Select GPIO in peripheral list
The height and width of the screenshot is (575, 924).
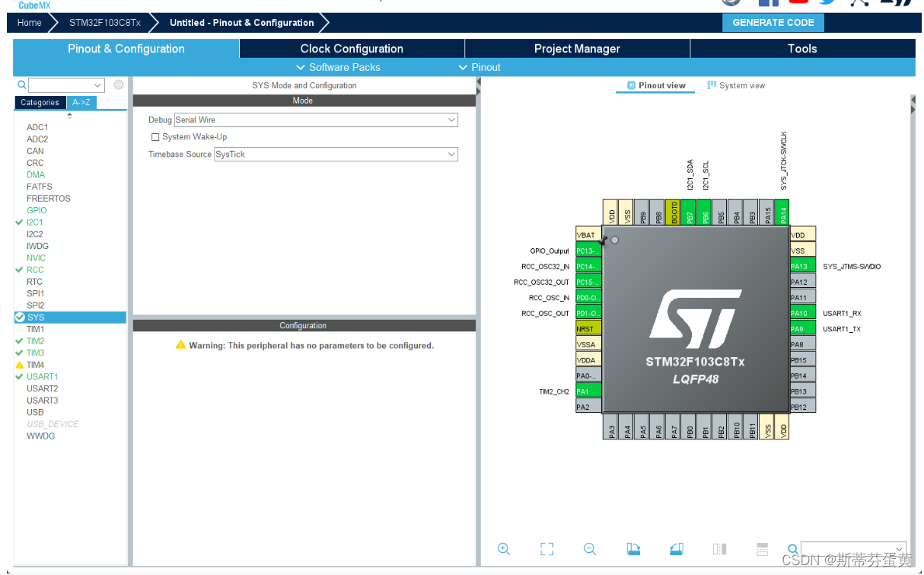click(x=37, y=210)
